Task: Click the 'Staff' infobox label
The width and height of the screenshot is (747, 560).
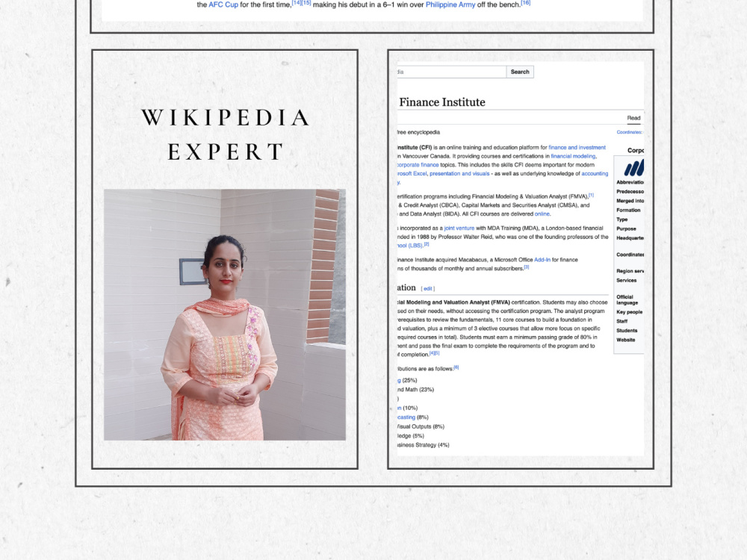Action: (622, 321)
